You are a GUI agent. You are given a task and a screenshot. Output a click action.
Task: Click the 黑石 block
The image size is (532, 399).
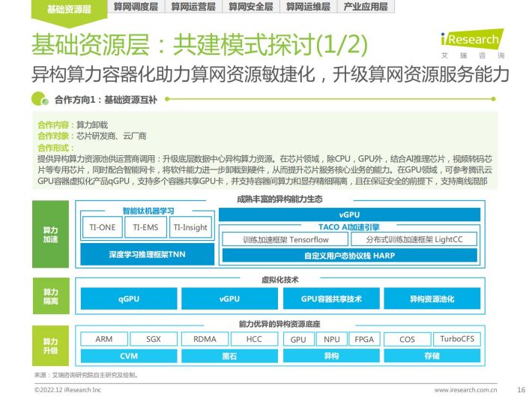(x=229, y=355)
